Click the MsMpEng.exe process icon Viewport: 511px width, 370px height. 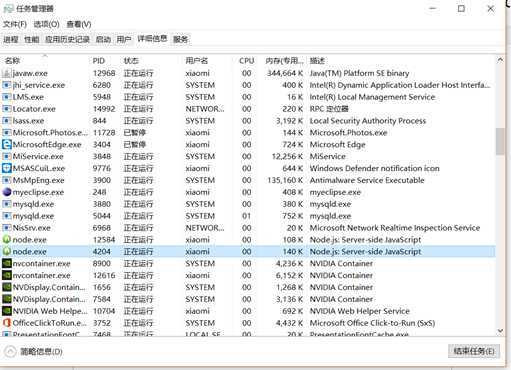[x=6, y=180]
